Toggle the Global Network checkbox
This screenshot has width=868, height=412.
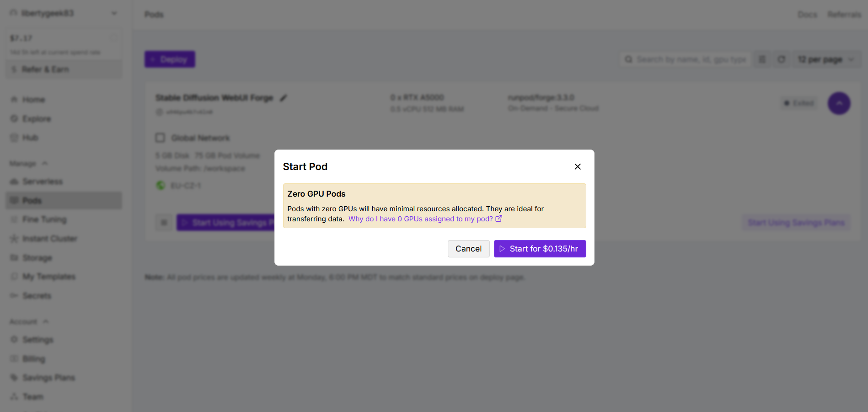tap(160, 138)
